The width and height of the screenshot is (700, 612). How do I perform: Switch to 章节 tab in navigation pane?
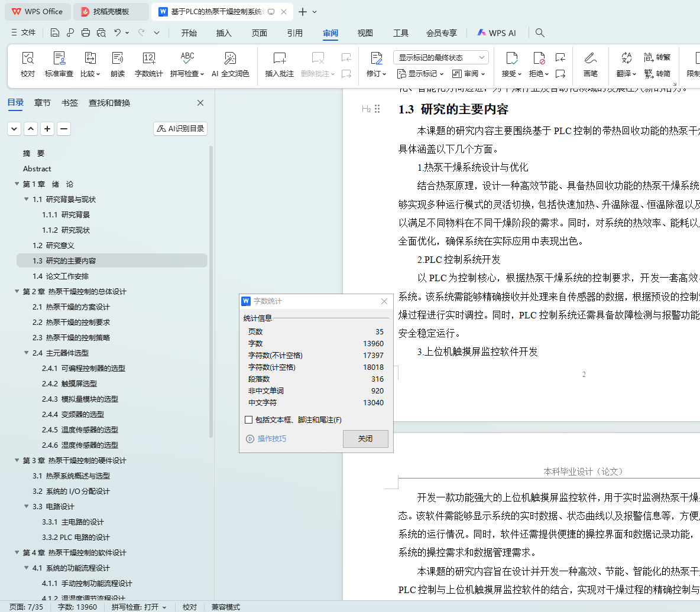[x=43, y=103]
